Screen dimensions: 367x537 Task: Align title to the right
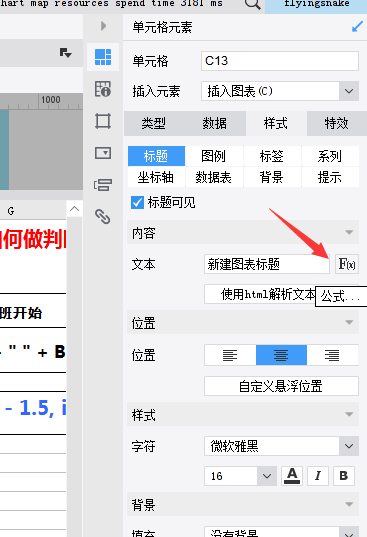[332, 355]
